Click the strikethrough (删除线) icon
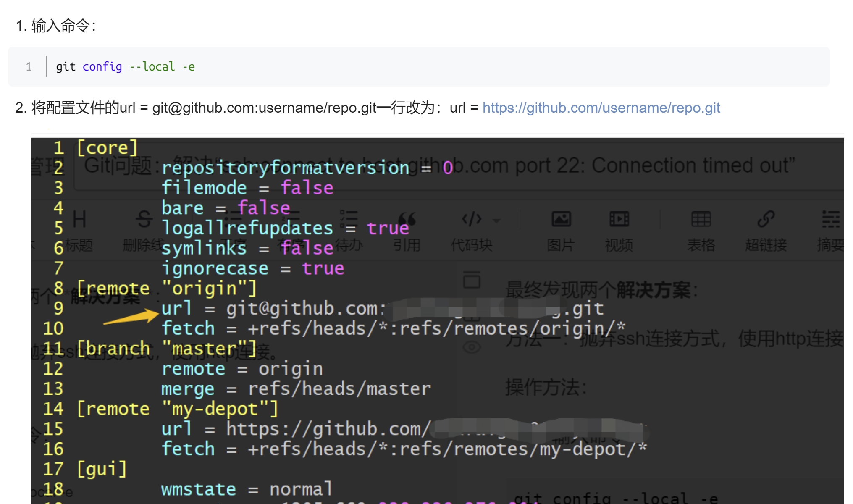The image size is (853, 504). pos(144,219)
